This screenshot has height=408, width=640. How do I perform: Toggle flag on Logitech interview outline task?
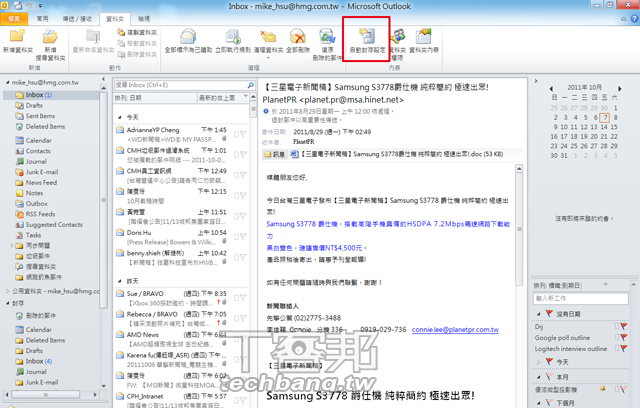coord(624,348)
